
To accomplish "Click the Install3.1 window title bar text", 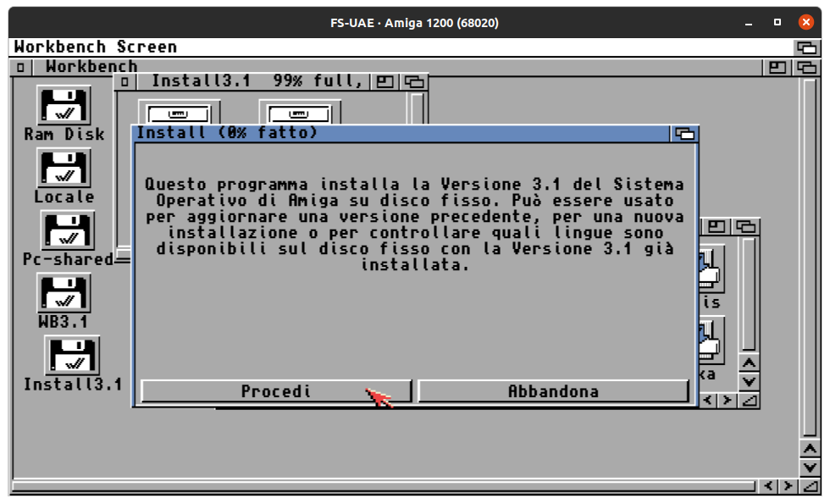I will point(257,81).
